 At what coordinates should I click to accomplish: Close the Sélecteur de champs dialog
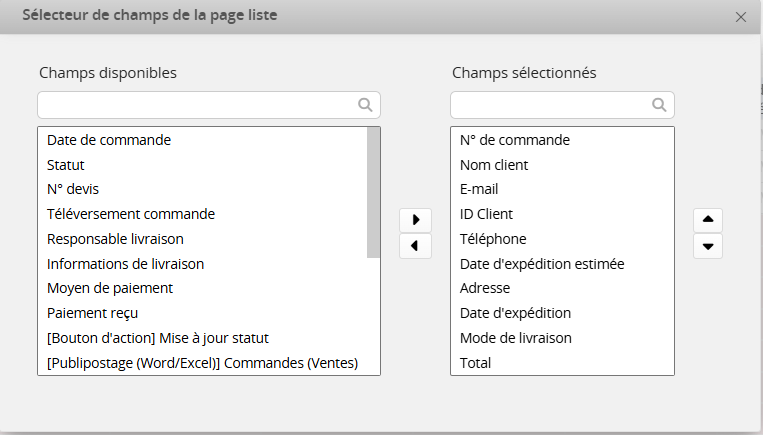tap(741, 17)
